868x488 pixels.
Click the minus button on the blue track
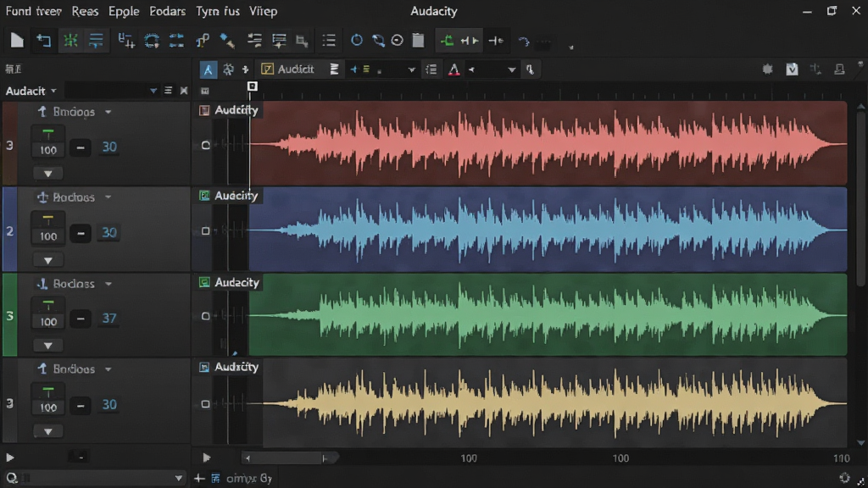[81, 233]
